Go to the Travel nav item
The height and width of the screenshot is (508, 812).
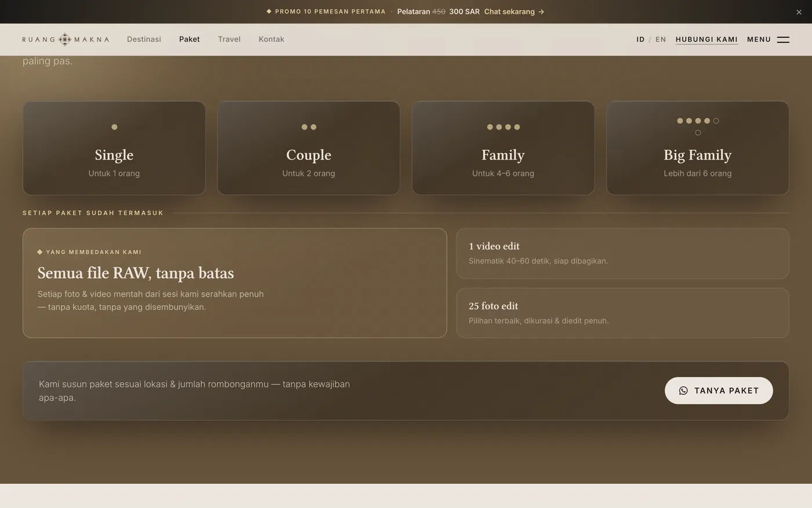pyautogui.click(x=229, y=39)
